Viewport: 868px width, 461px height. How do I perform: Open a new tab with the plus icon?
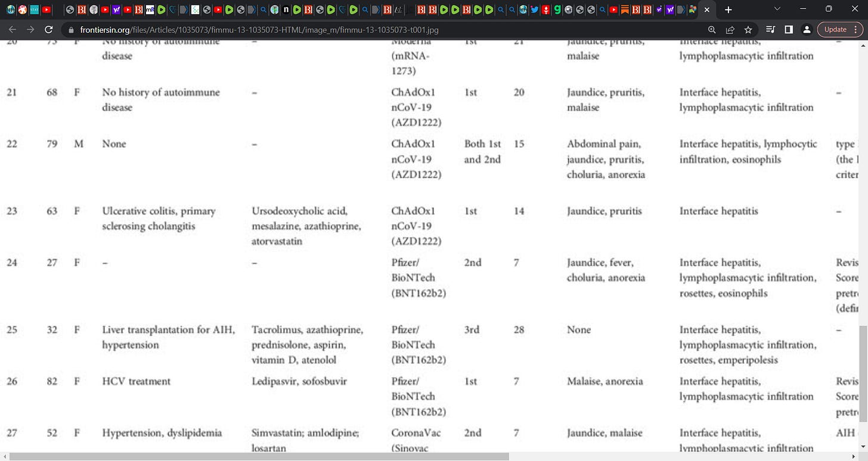(x=728, y=10)
